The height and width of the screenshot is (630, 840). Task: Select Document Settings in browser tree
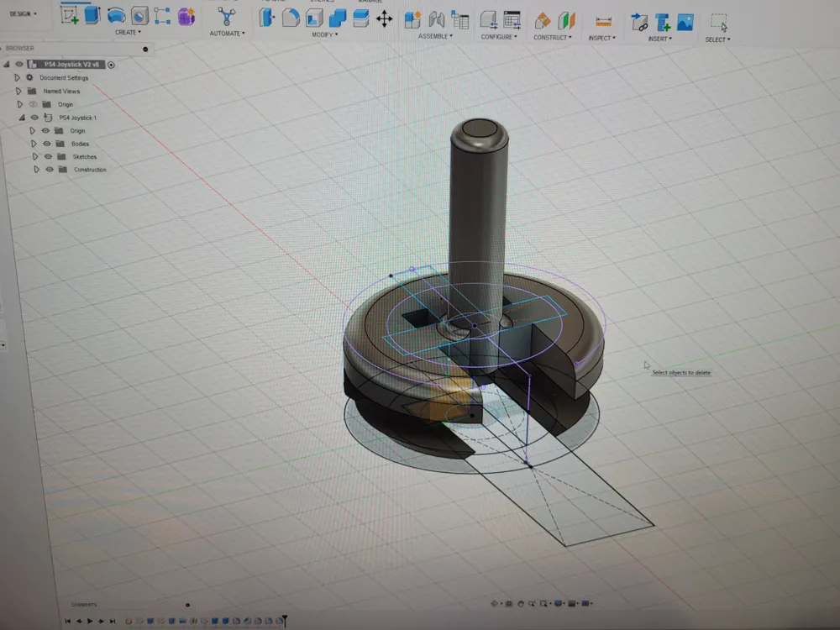coord(64,77)
